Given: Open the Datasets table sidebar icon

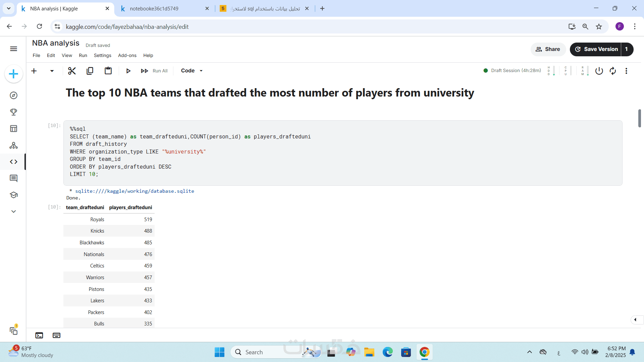Looking at the screenshot, I should pyautogui.click(x=13, y=129).
